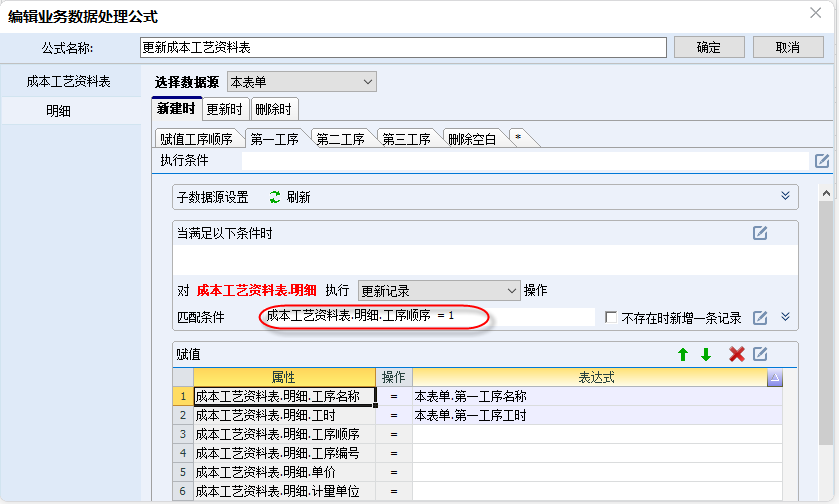Click expression 本表单.第一工序名称

pos(470,396)
